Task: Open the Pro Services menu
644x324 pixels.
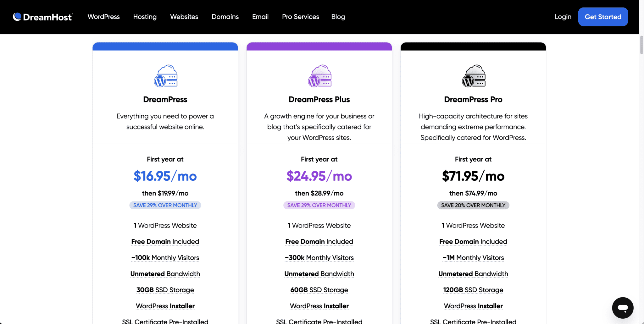Action: point(301,17)
